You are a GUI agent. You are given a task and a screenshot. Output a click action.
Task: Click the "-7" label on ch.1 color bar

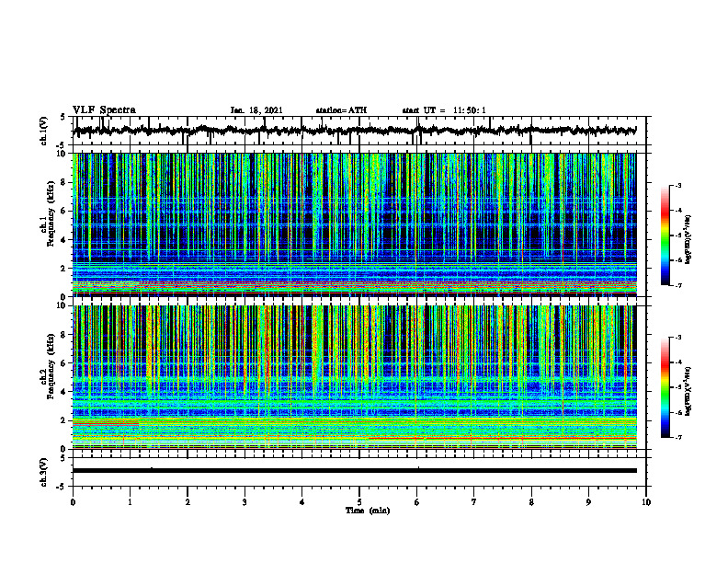pyautogui.click(x=678, y=285)
